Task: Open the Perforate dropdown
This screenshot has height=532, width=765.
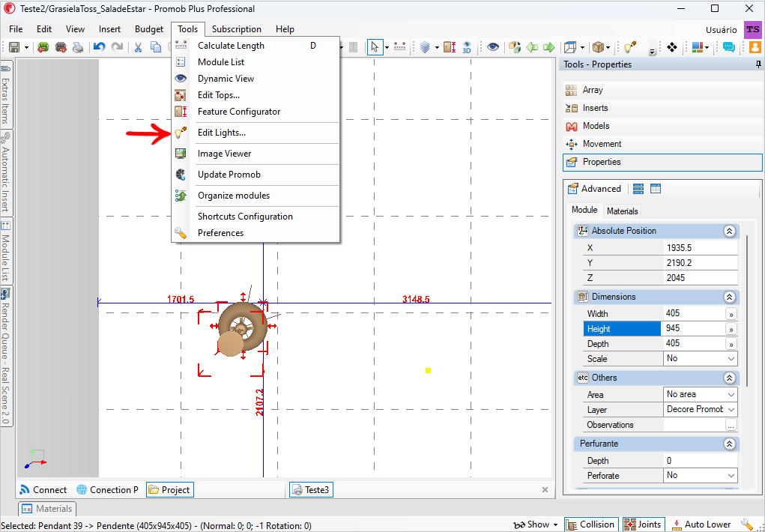Action: (x=700, y=475)
